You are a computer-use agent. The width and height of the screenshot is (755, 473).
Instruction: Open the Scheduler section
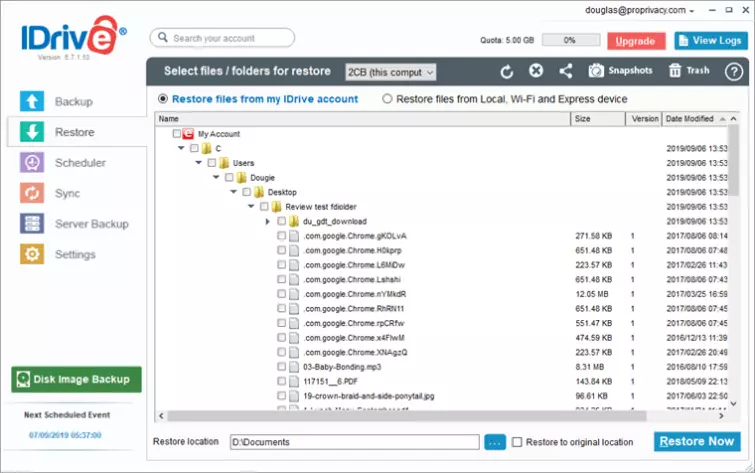[80, 163]
